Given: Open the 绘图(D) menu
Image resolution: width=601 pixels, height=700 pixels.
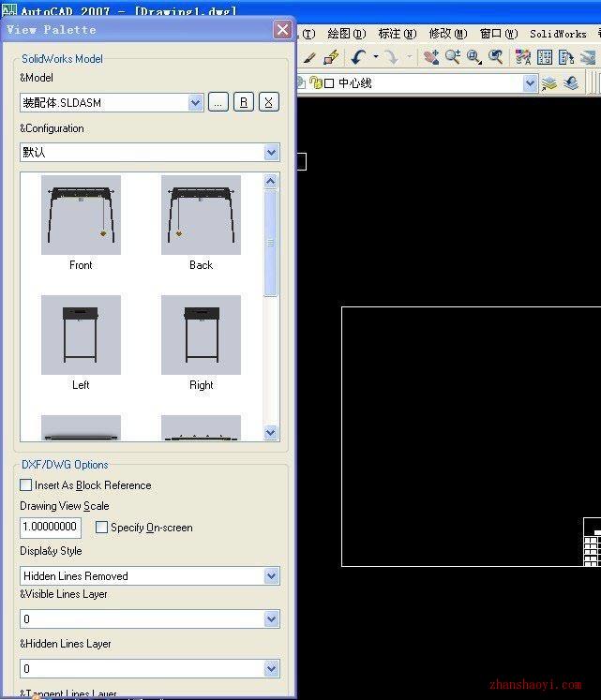Looking at the screenshot, I should click(x=347, y=34).
